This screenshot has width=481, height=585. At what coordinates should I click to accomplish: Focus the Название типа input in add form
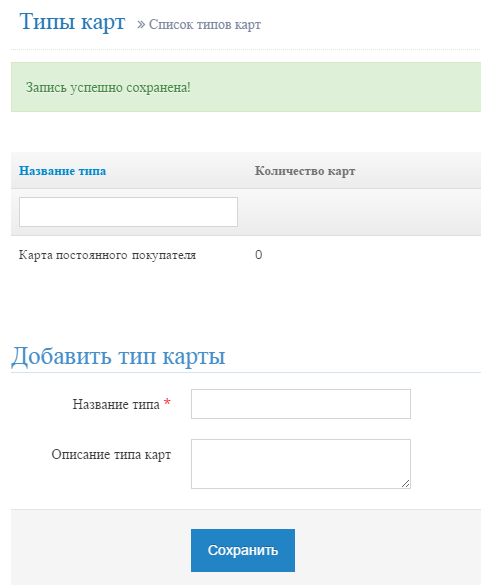[x=301, y=404]
